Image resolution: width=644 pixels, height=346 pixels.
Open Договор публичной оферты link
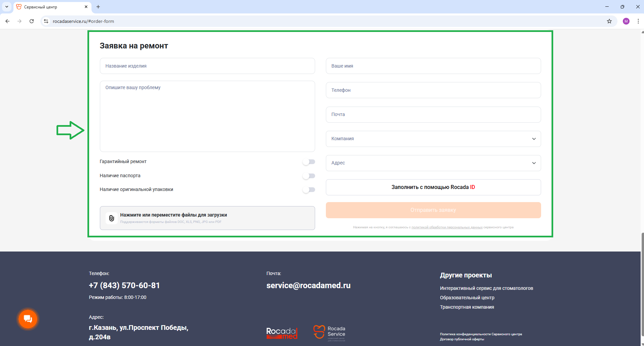(x=462, y=339)
